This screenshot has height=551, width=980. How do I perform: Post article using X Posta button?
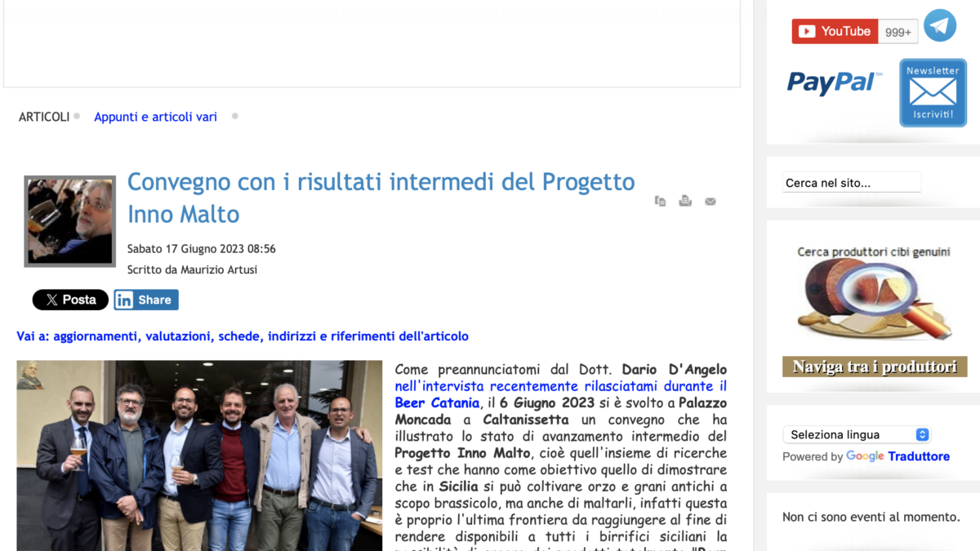[x=70, y=300]
